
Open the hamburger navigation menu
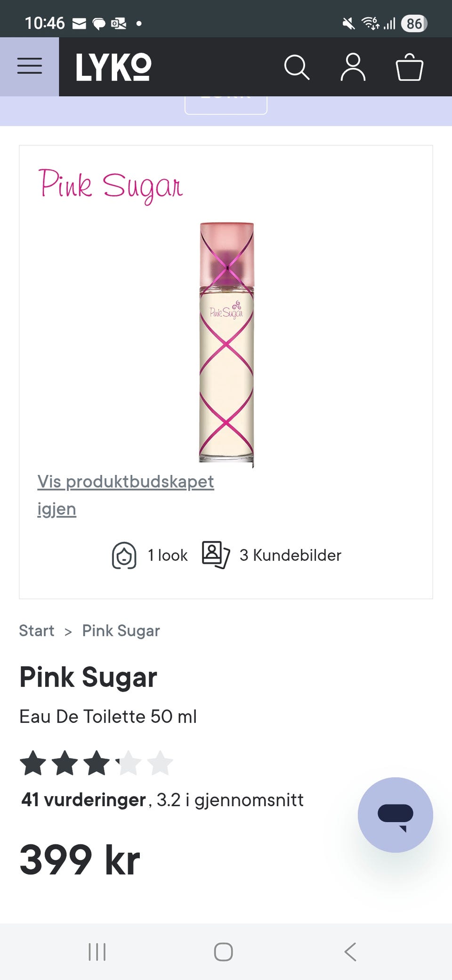pos(29,66)
